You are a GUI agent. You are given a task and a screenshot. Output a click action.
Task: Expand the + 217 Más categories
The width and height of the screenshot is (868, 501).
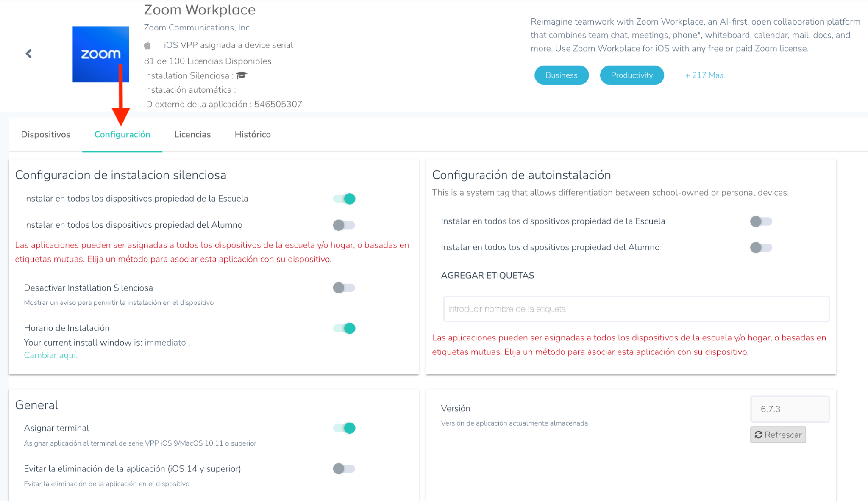point(704,75)
